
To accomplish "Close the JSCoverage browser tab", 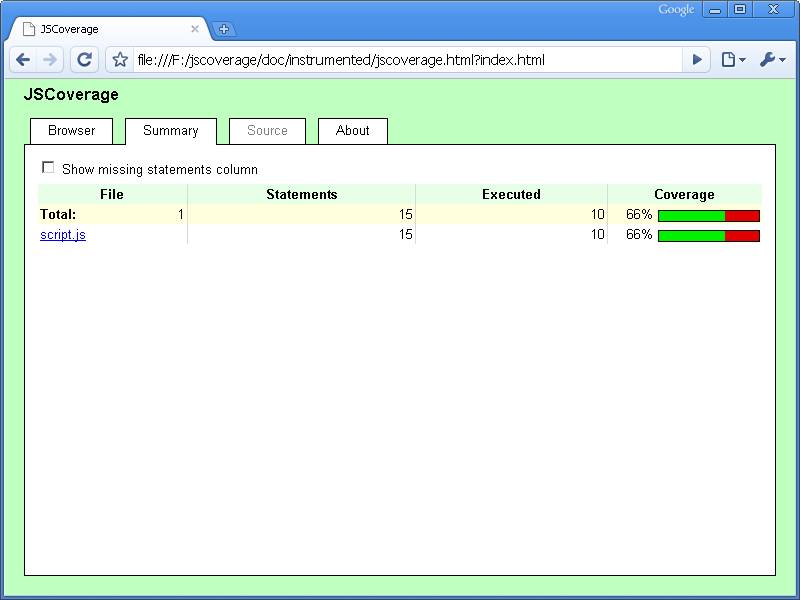I will [x=195, y=29].
